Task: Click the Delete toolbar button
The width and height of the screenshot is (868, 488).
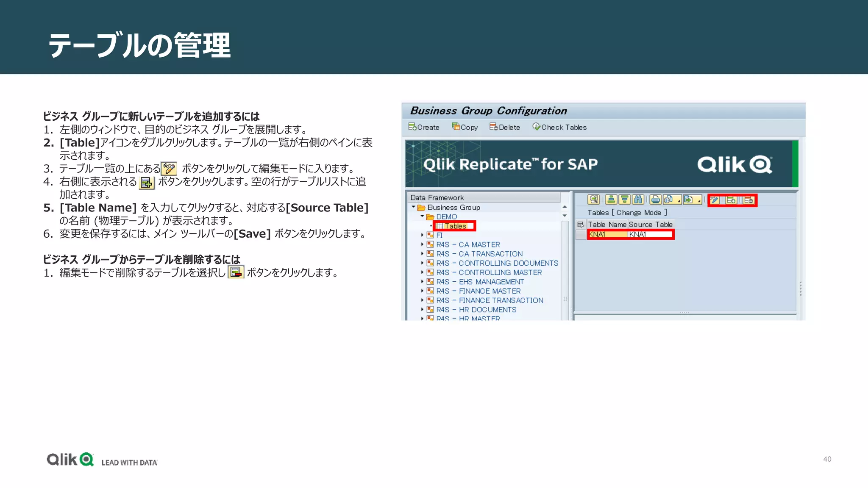Action: (x=505, y=127)
